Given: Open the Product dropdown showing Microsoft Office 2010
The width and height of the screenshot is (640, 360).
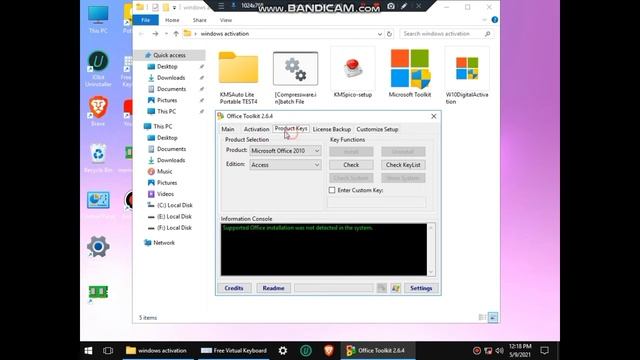Looking at the screenshot, I should (x=285, y=151).
